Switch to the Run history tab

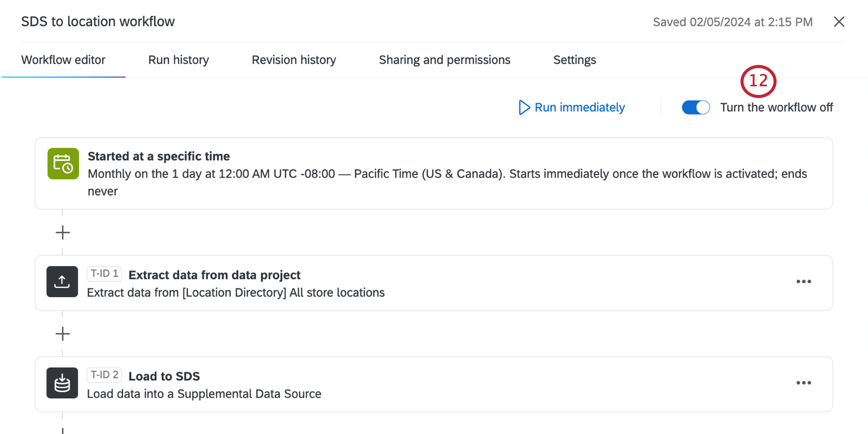[178, 60]
